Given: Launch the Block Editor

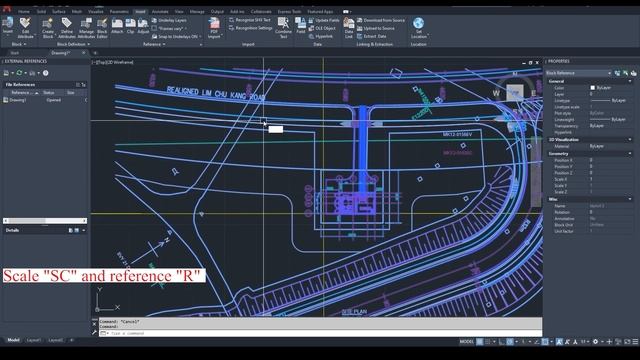Looking at the screenshot, I should coord(102,28).
